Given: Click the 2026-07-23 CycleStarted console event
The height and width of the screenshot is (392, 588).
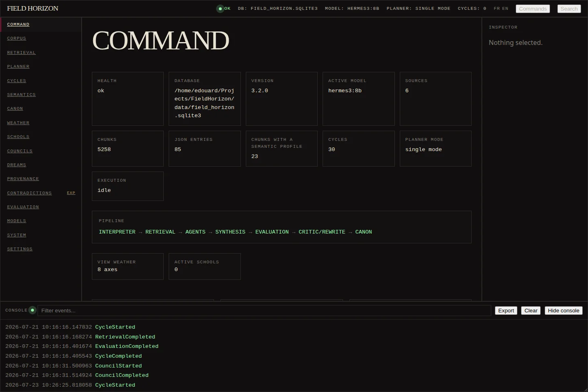Looking at the screenshot, I should click(115, 385).
